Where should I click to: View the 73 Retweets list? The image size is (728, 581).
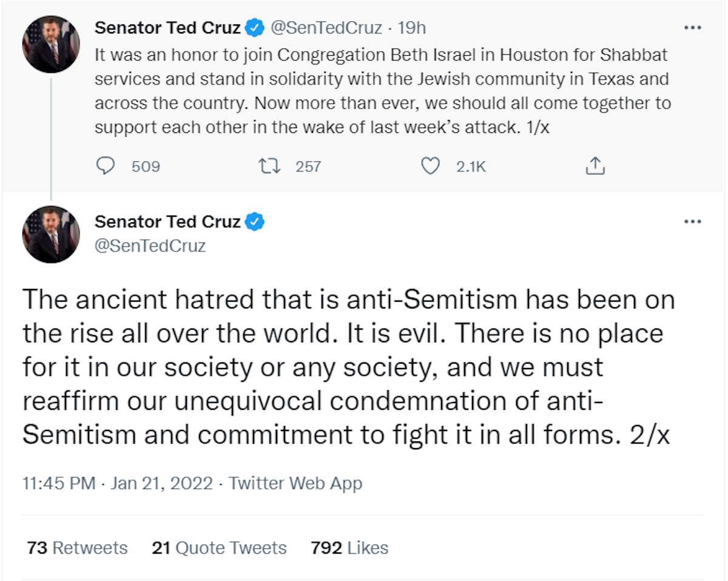[77, 548]
